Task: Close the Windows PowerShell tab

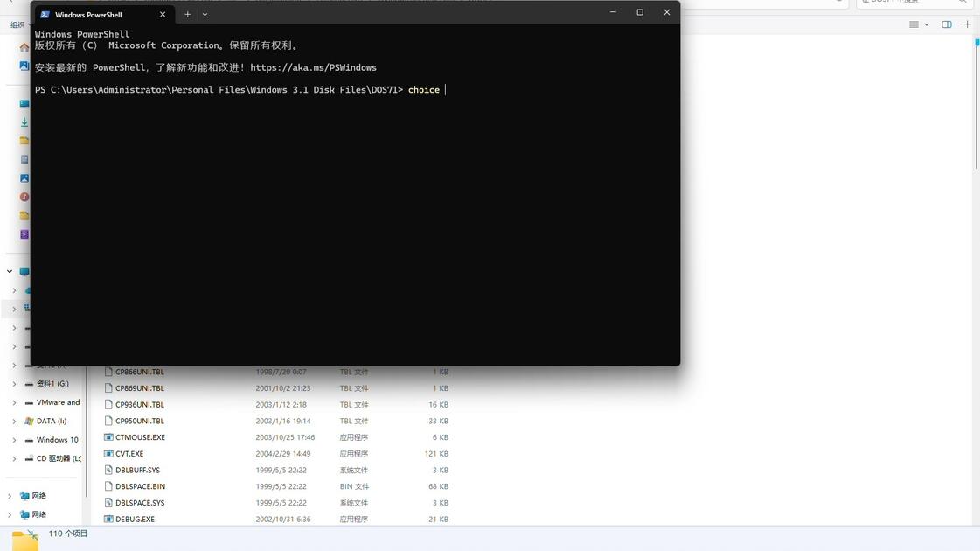Action: tap(163, 14)
